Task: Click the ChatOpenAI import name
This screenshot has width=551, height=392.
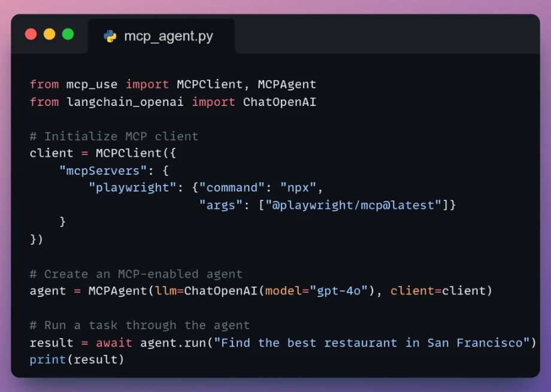Action: point(279,102)
